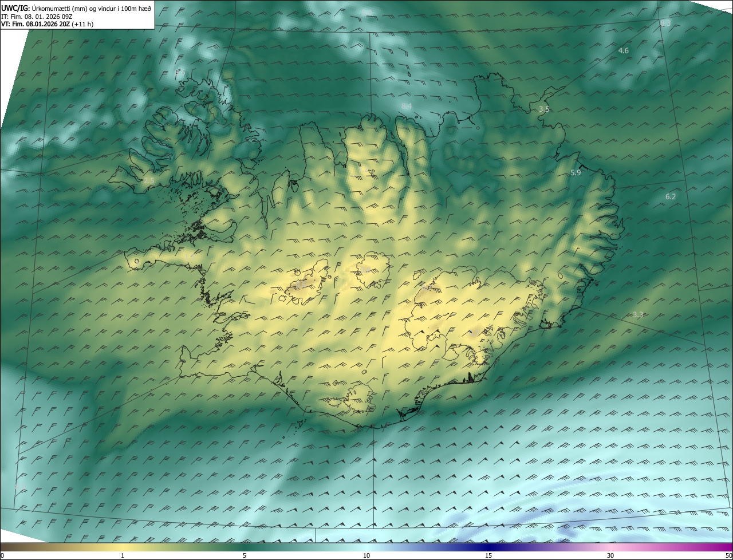
Task: Click the precipitation value label 8.3
Action: [665, 23]
